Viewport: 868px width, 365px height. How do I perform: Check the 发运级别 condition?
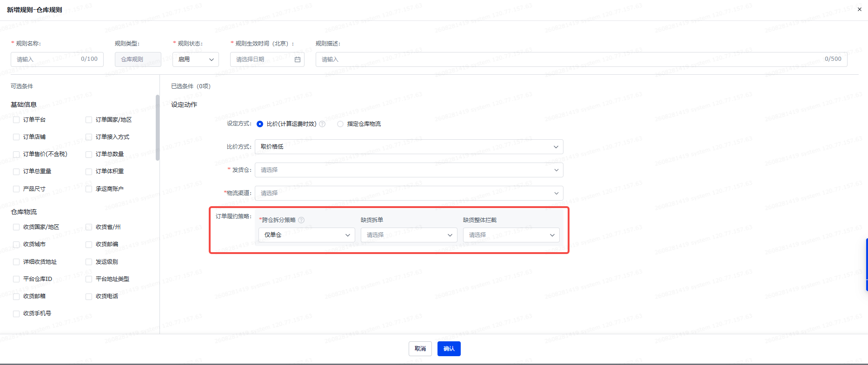89,262
